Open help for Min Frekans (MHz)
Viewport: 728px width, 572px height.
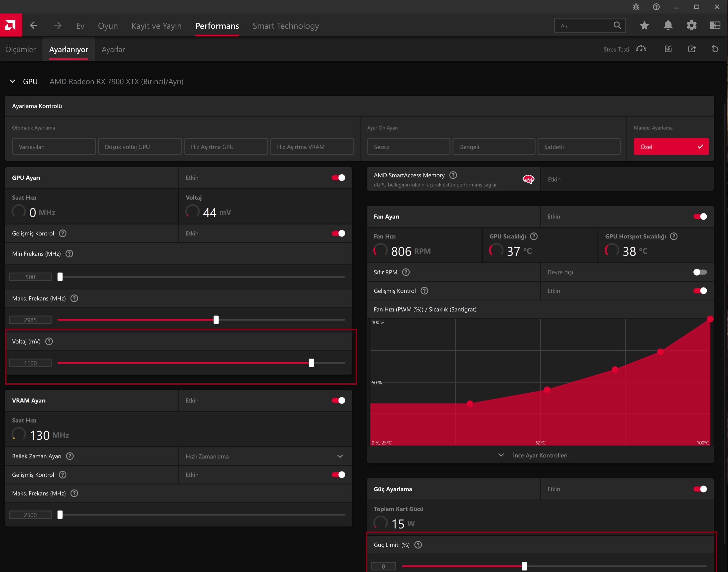click(69, 253)
